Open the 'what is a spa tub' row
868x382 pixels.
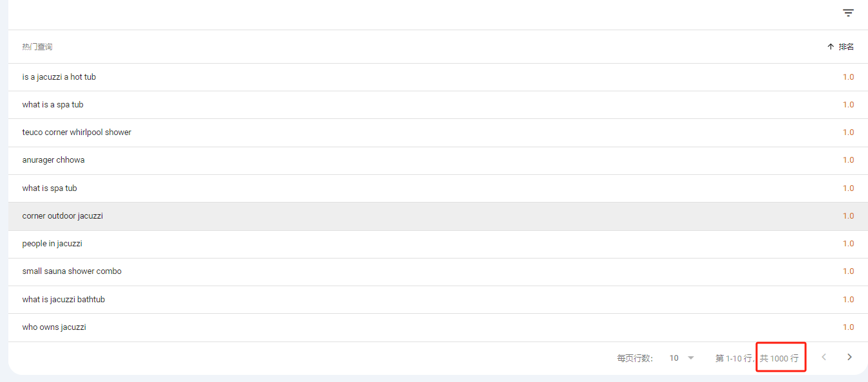438,105
